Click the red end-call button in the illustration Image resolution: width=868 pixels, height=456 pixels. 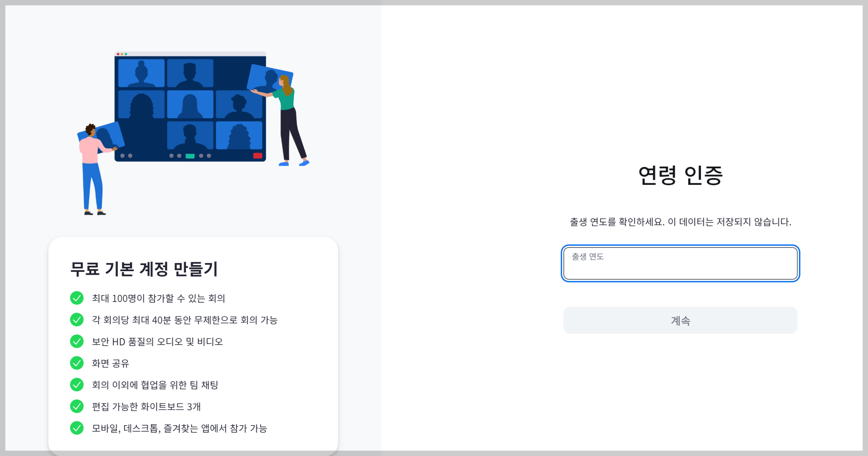point(258,155)
